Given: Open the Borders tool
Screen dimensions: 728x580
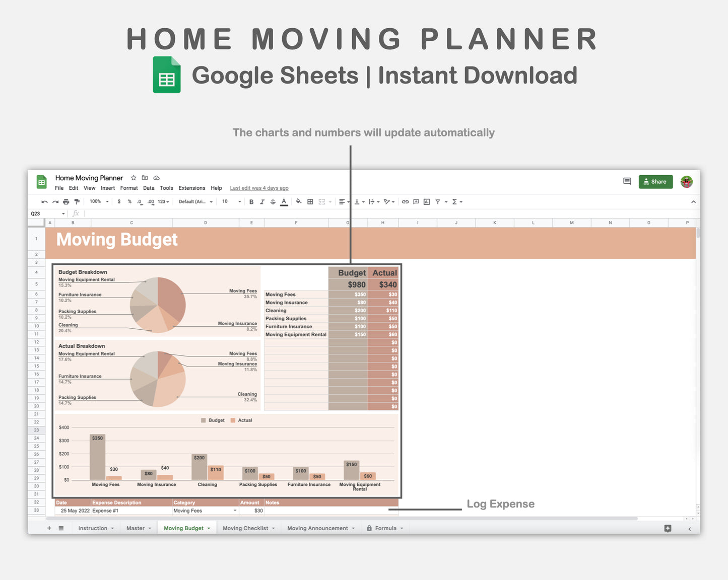Looking at the screenshot, I should point(311,201).
